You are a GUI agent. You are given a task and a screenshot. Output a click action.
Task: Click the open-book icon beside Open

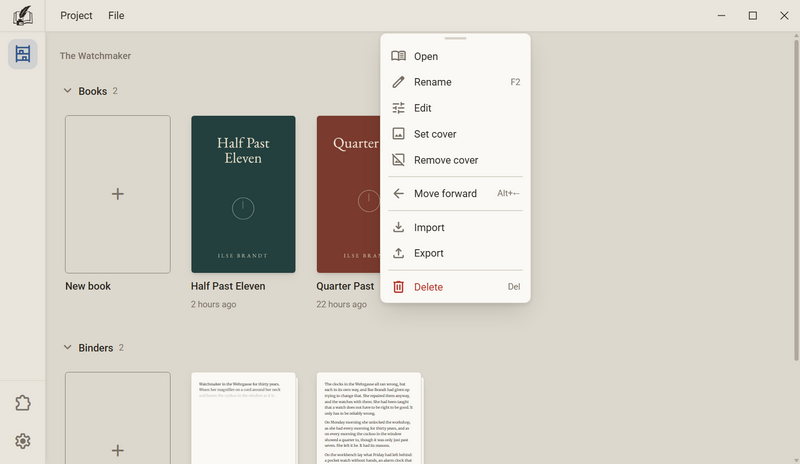398,56
